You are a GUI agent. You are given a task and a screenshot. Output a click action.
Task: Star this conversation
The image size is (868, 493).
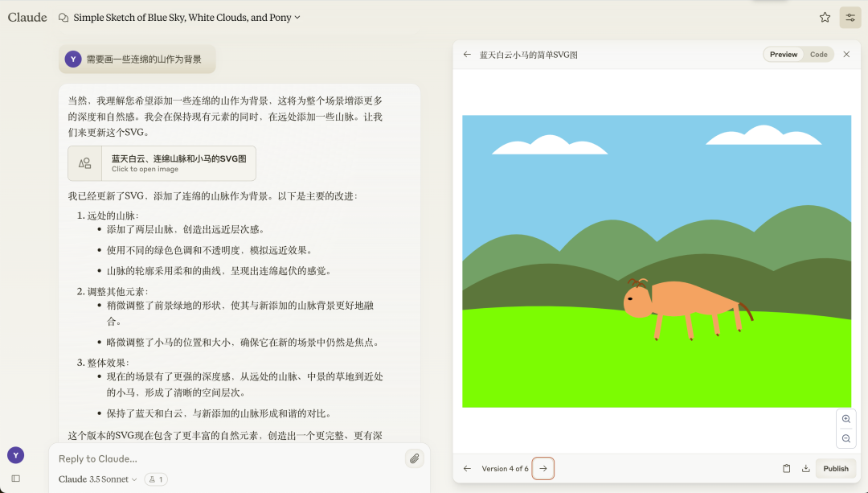pos(825,17)
